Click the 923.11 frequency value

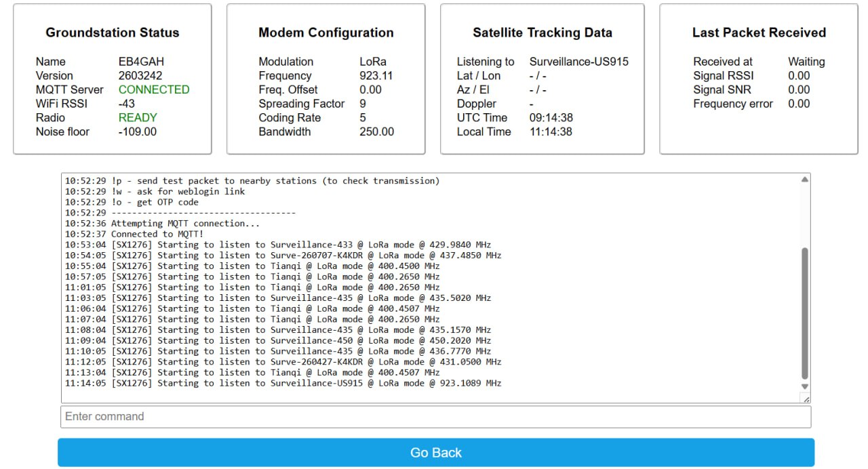coord(376,76)
